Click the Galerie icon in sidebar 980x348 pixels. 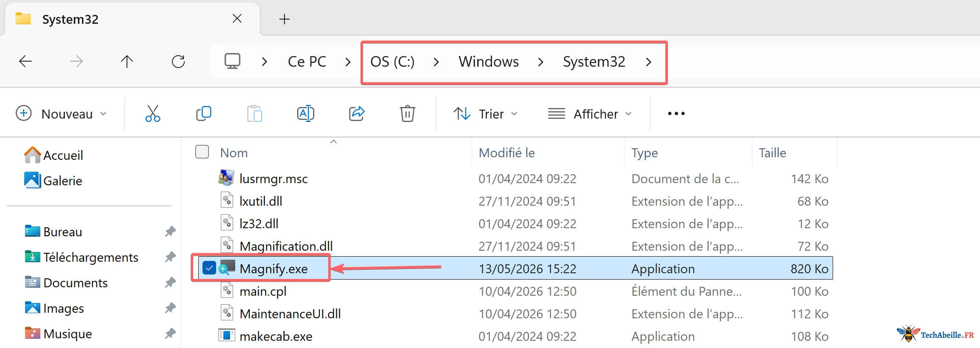point(32,180)
